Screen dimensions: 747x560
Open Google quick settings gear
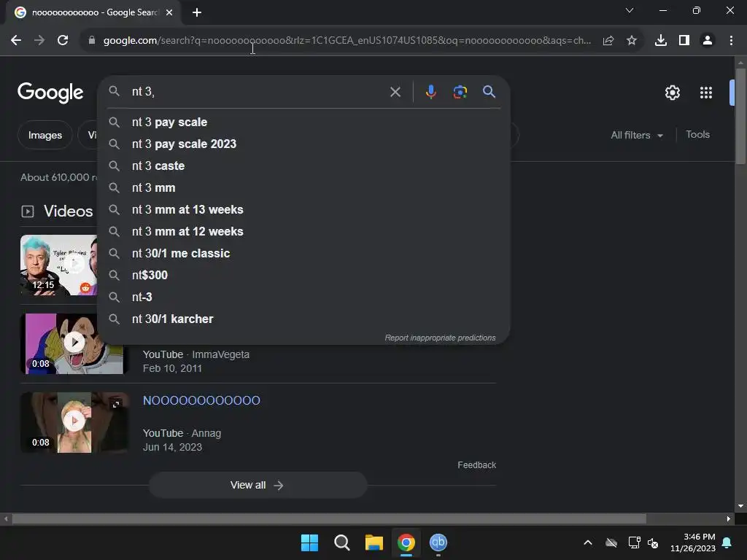click(672, 93)
